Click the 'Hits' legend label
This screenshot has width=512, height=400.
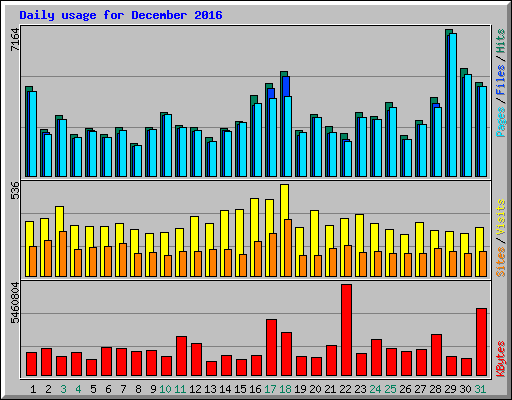[501, 41]
